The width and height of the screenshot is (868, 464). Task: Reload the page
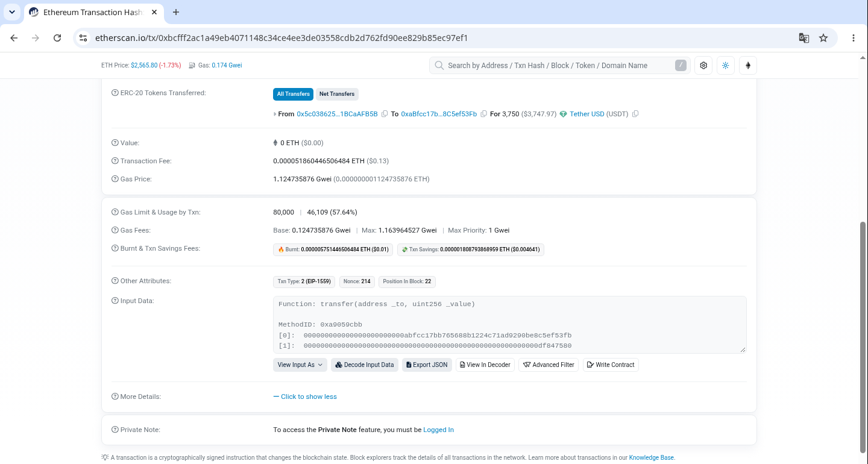click(57, 38)
